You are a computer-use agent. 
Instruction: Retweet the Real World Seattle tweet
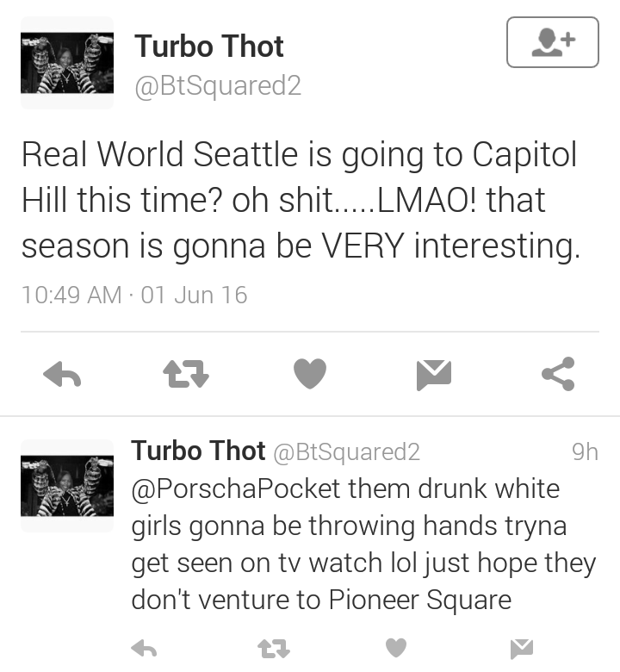186,374
